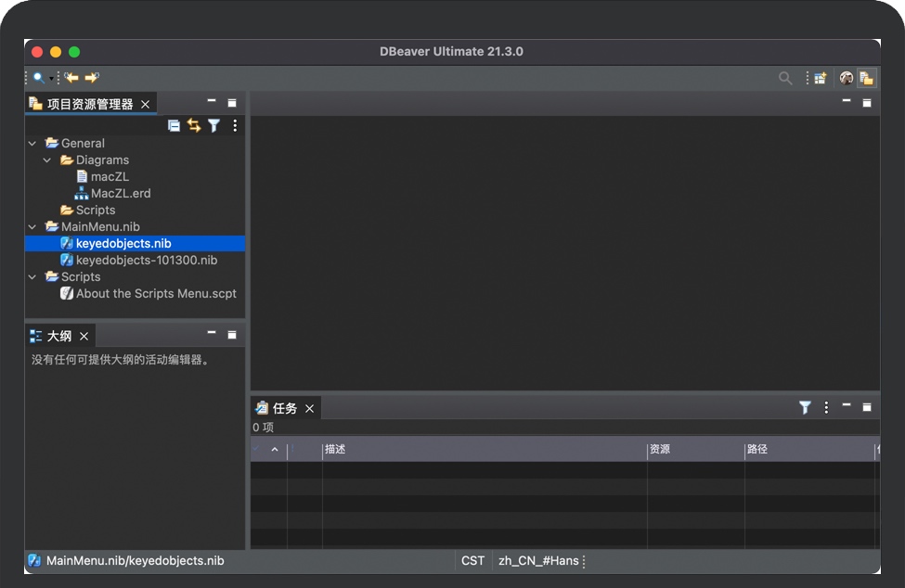Collapse the MainMenu.nib folder
Viewport: 905px width, 588px height.
coord(33,227)
